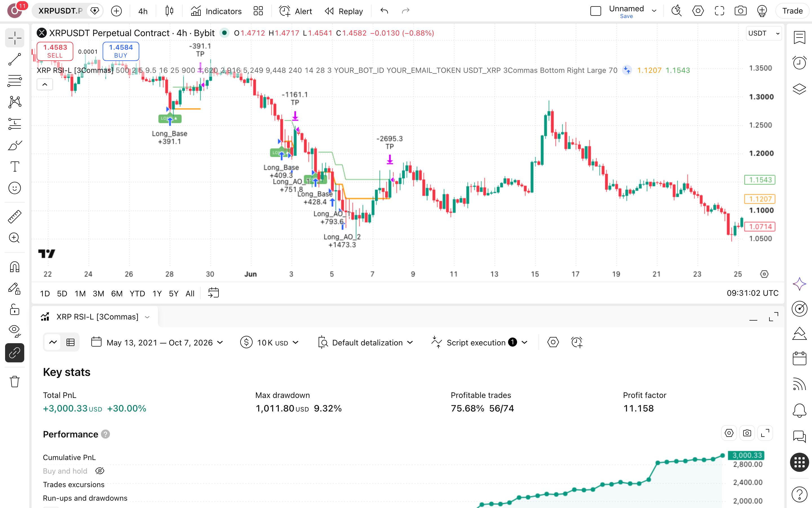Expand the Script execution dropdown
This screenshot has height=508, width=812.
(x=480, y=342)
